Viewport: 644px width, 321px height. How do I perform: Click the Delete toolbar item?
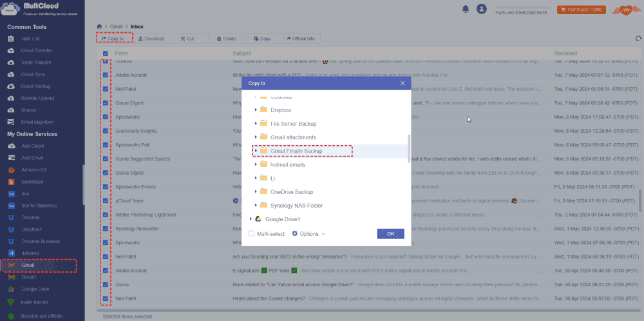226,39
